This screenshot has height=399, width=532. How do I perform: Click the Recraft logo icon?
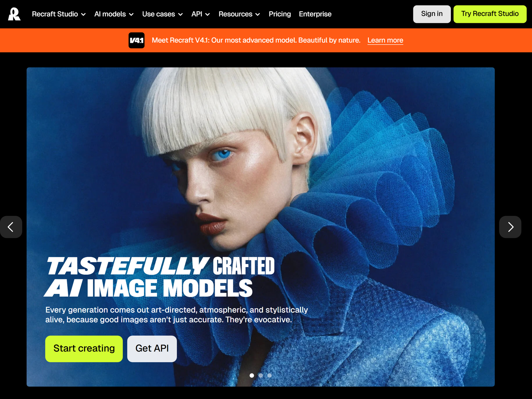coord(14,14)
